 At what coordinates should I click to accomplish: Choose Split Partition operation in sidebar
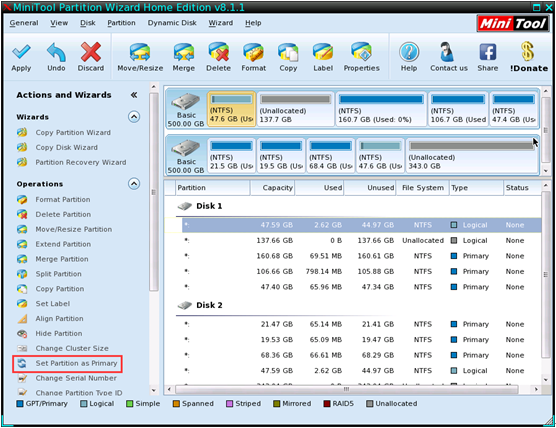pos(58,274)
